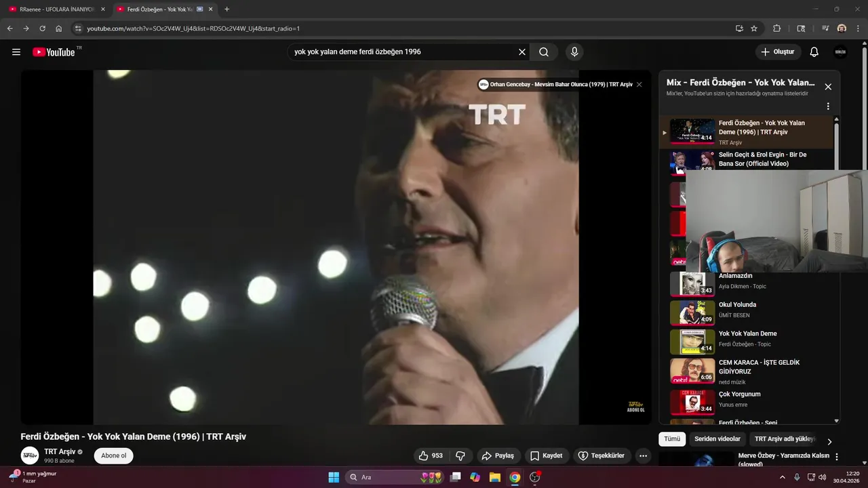Close the Mix playlist panel

(x=828, y=87)
